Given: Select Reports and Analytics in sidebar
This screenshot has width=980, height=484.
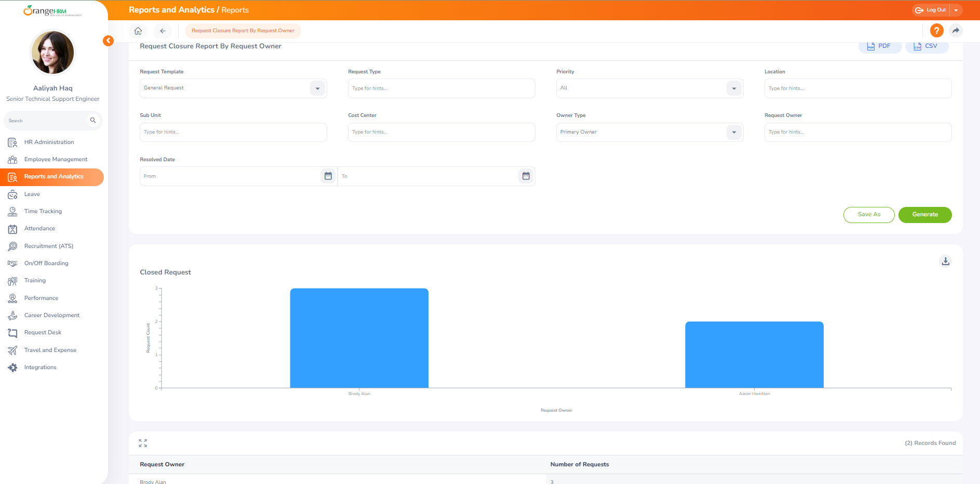Looking at the screenshot, I should [x=52, y=177].
